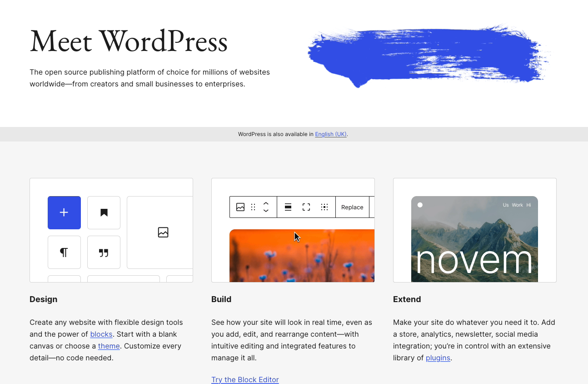Click the Replace button in block toolbar
Image resolution: width=588 pixels, height=384 pixels.
pos(352,207)
